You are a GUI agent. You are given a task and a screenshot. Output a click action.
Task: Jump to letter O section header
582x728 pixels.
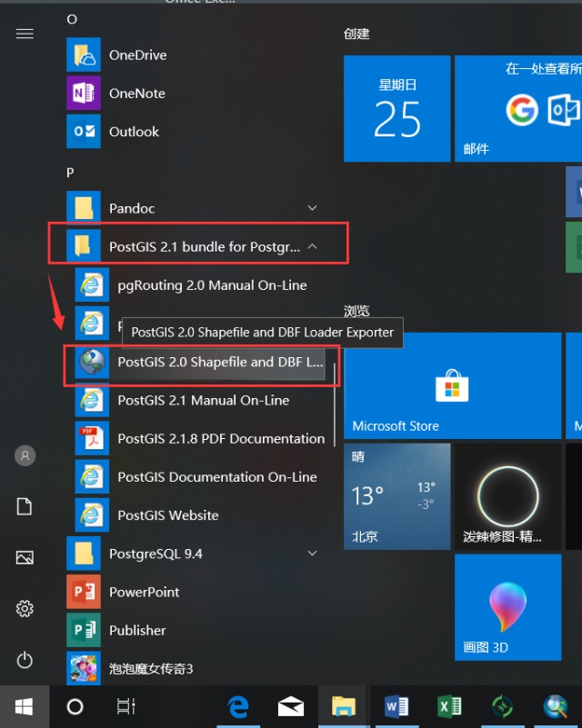pyautogui.click(x=72, y=19)
